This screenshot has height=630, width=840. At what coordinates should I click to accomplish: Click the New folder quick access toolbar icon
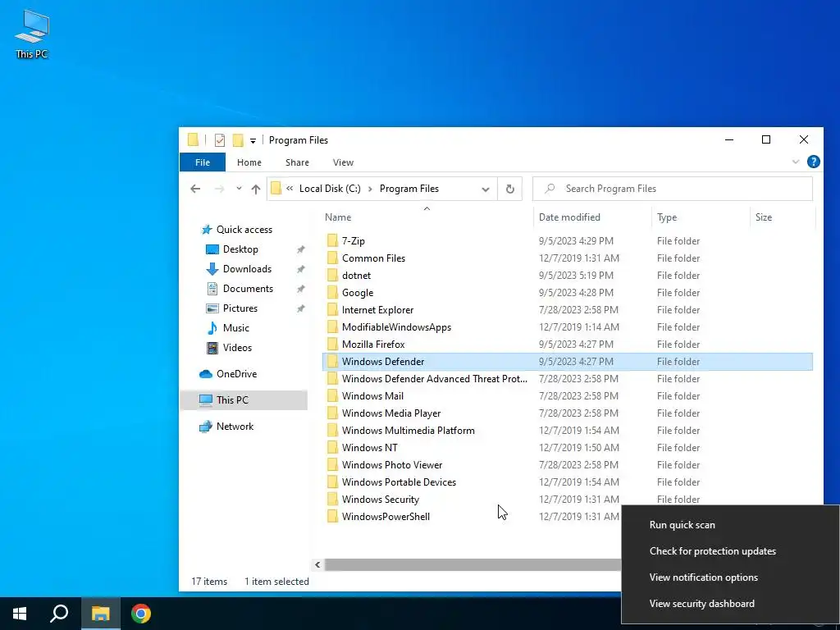coord(238,140)
